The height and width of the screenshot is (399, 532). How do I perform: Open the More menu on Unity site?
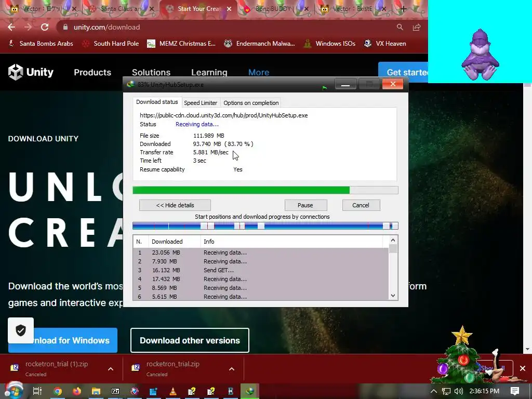[x=259, y=72]
